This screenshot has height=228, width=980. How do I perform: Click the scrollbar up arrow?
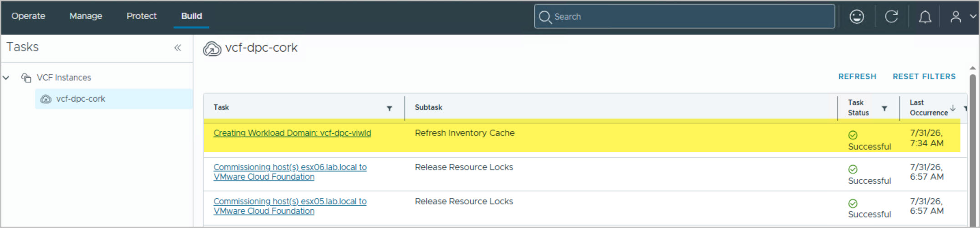[x=973, y=68]
